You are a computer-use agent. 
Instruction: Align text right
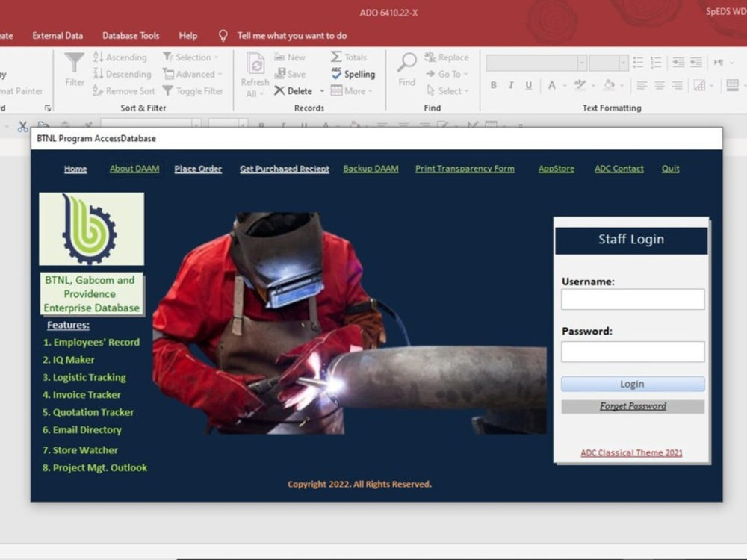(677, 85)
